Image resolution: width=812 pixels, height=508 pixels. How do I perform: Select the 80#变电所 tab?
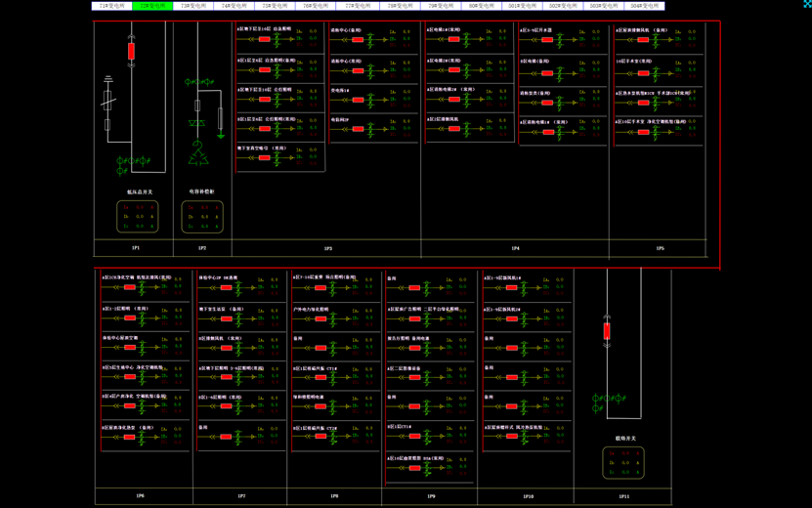tap(481, 6)
